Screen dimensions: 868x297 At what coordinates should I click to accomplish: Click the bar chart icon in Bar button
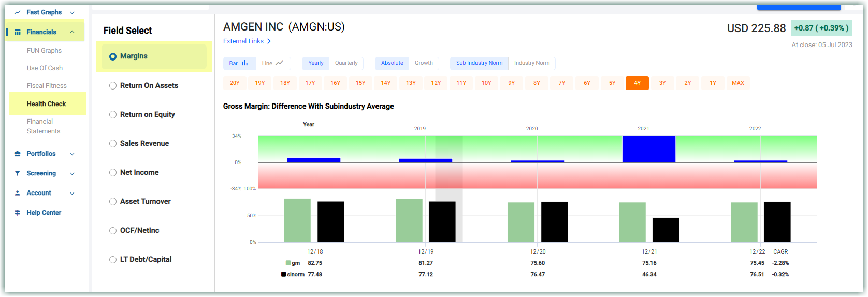pyautogui.click(x=245, y=63)
